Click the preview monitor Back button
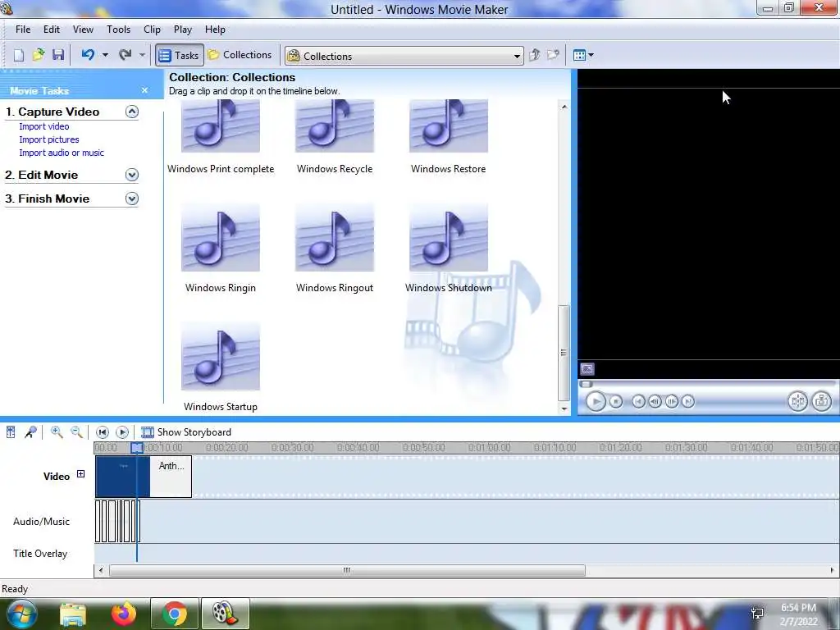Viewport: 840px width, 630px height. (x=638, y=401)
